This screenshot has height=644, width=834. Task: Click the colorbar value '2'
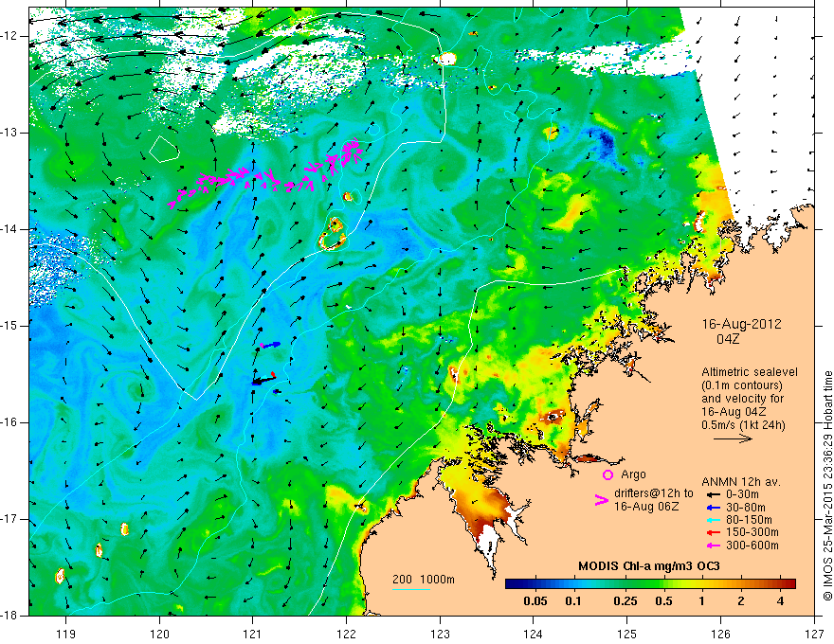[x=741, y=601]
